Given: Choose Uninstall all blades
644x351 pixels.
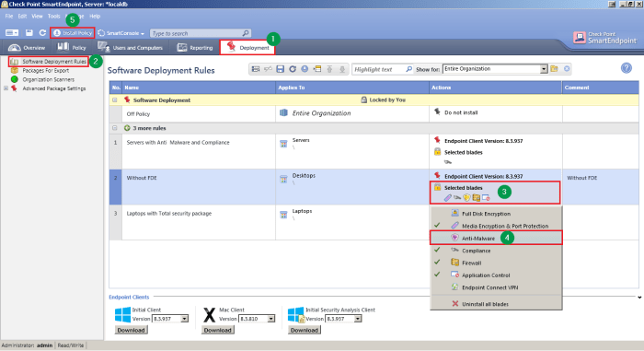Looking at the screenshot, I should 496,304.
